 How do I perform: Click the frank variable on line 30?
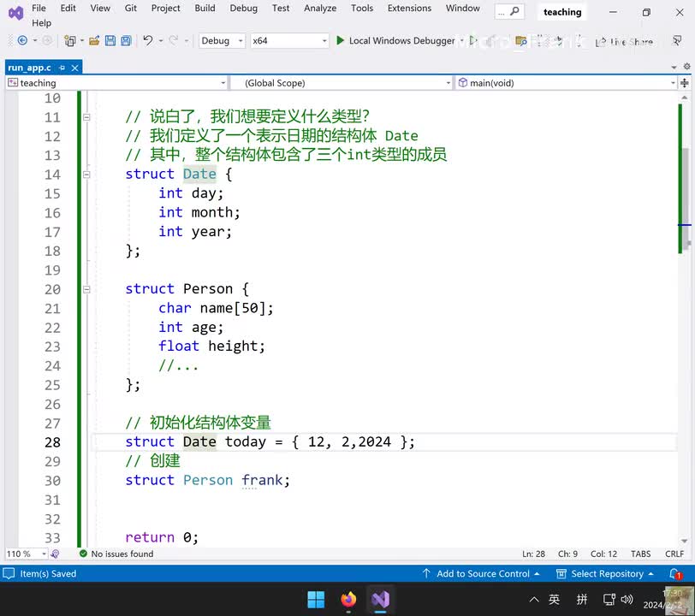263,480
